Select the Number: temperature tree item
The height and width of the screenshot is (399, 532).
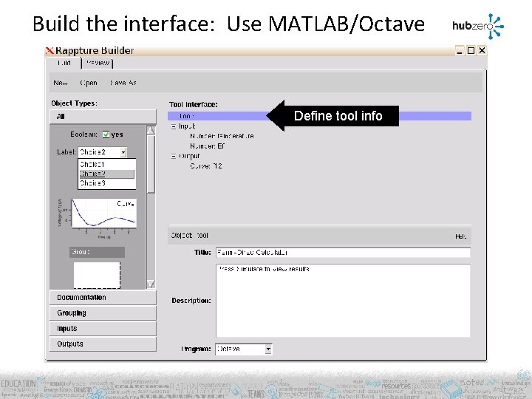[222, 136]
